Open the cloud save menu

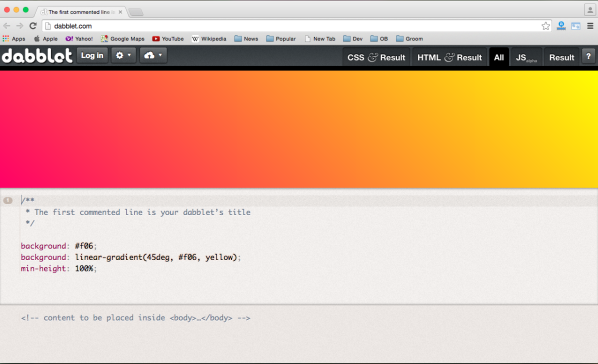pyautogui.click(x=153, y=55)
